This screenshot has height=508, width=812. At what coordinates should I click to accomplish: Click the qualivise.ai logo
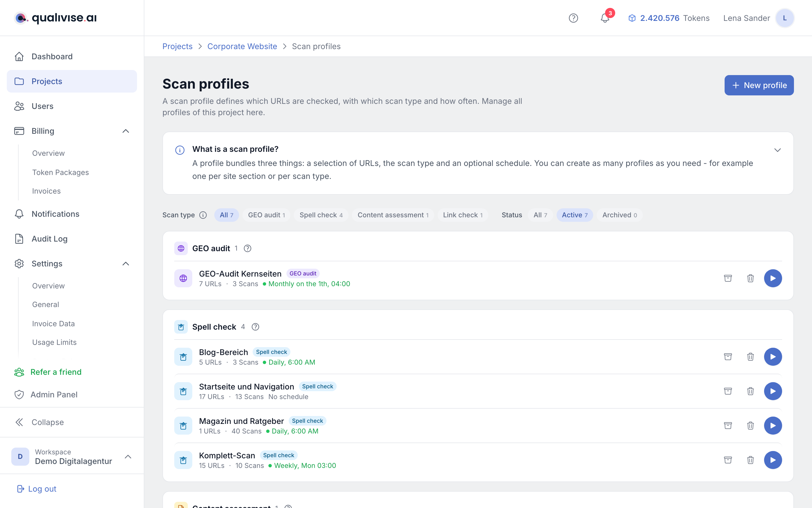(56, 18)
